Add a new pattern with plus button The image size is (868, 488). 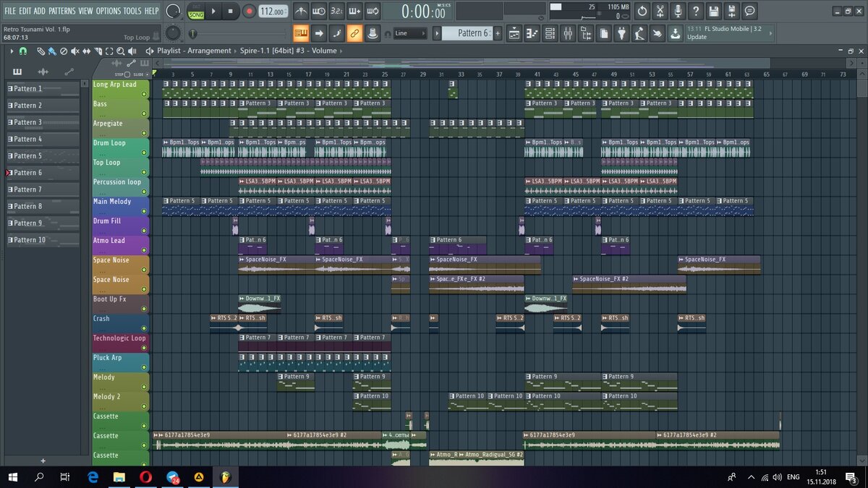tap(498, 33)
